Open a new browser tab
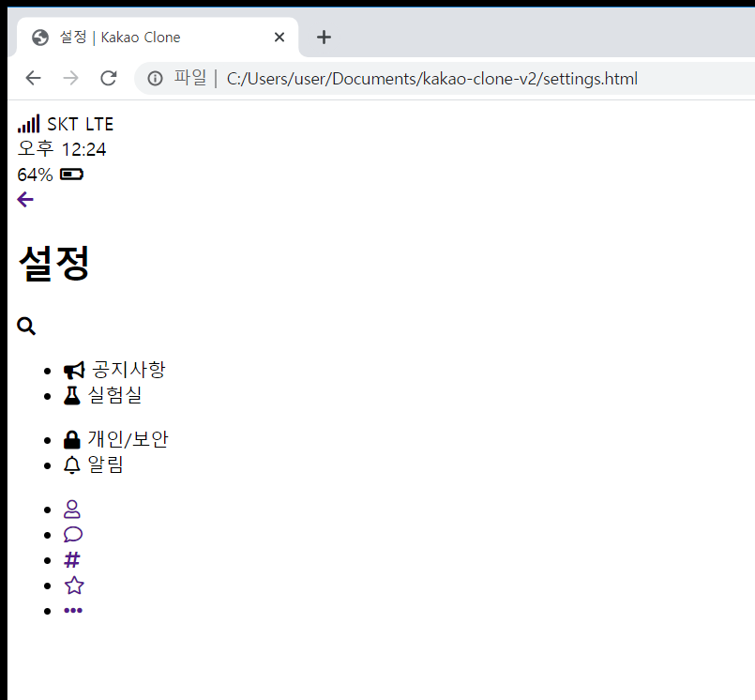This screenshot has height=700, width=755. tap(325, 38)
